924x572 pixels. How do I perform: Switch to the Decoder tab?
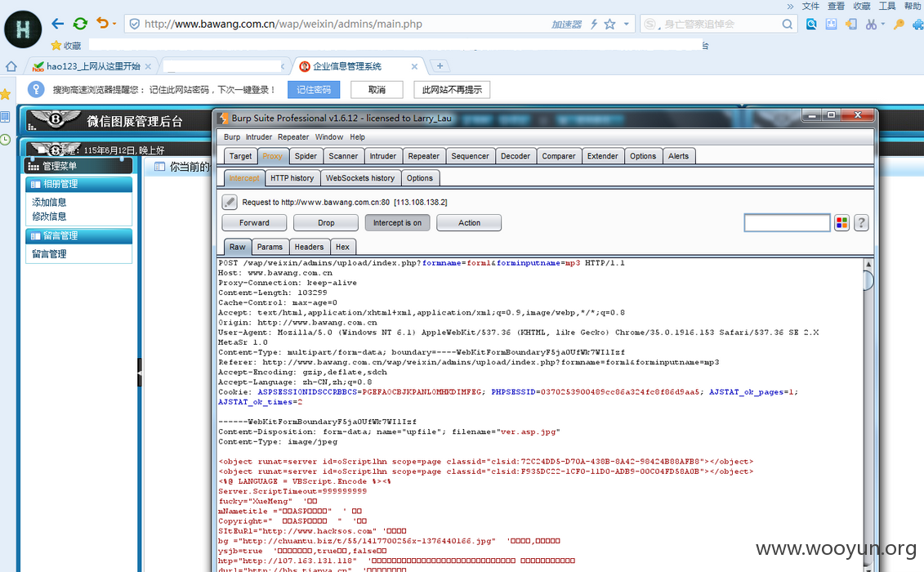pos(515,156)
